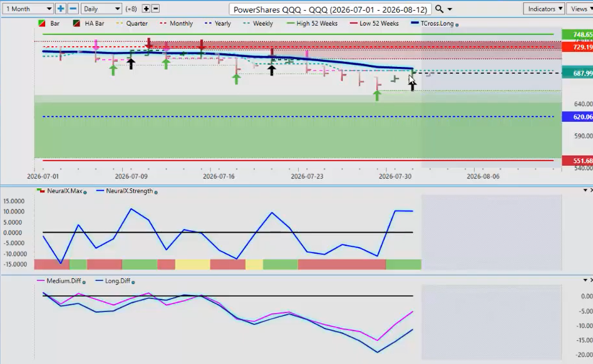
Task: Open the 1 Month time range dropdown
Action: pyautogui.click(x=28, y=9)
